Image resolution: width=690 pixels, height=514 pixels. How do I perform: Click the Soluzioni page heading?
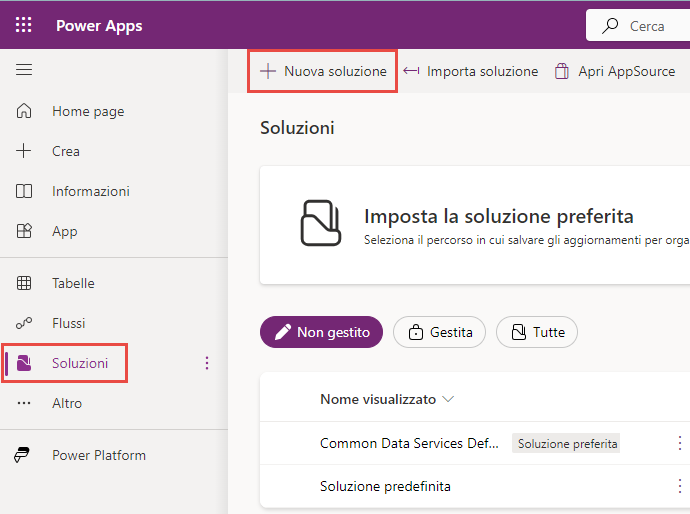(x=297, y=128)
